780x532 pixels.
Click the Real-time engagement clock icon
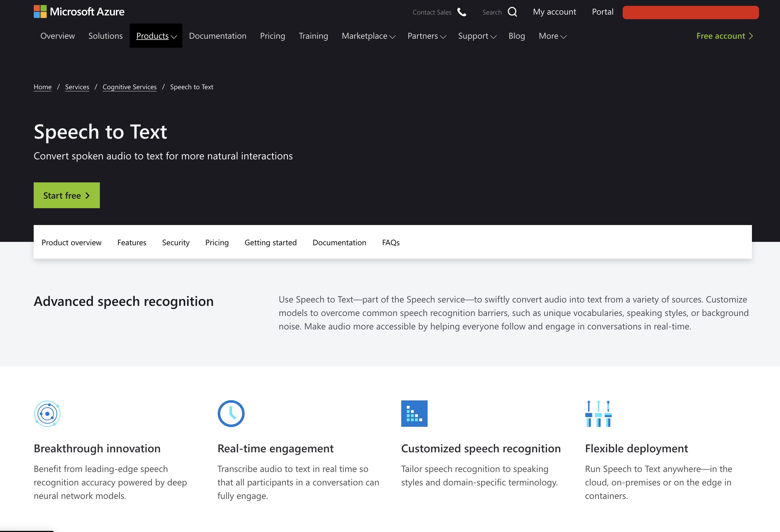(231, 414)
